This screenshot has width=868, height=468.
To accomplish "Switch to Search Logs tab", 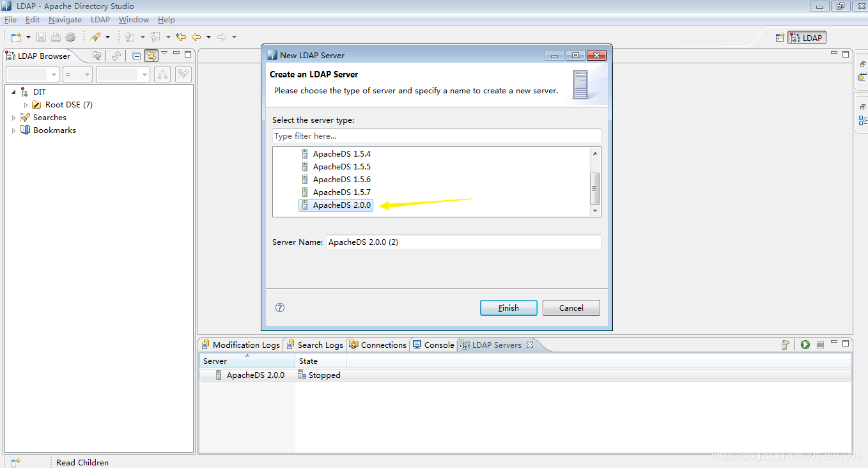I will coord(314,345).
